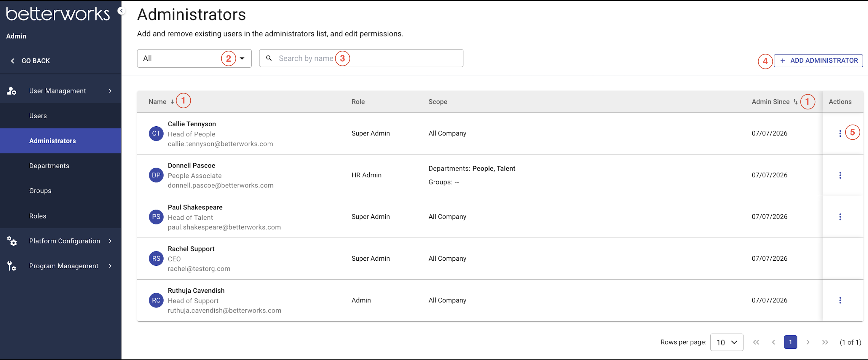Focus the Search by name field

[361, 58]
